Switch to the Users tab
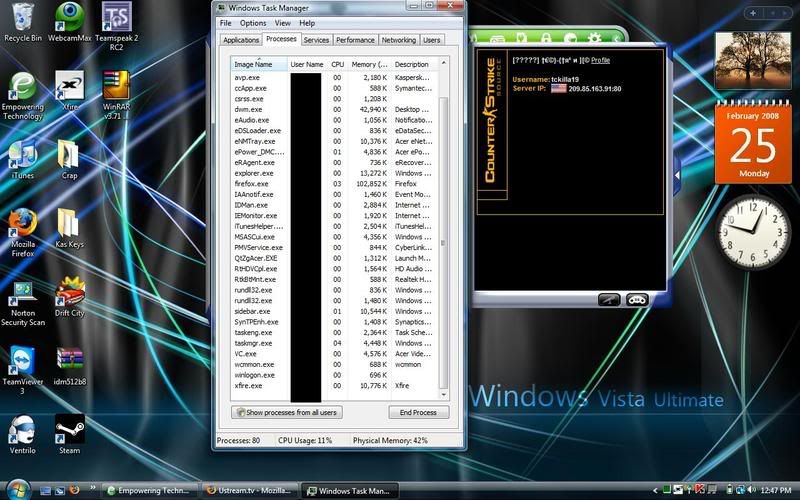 (432, 40)
